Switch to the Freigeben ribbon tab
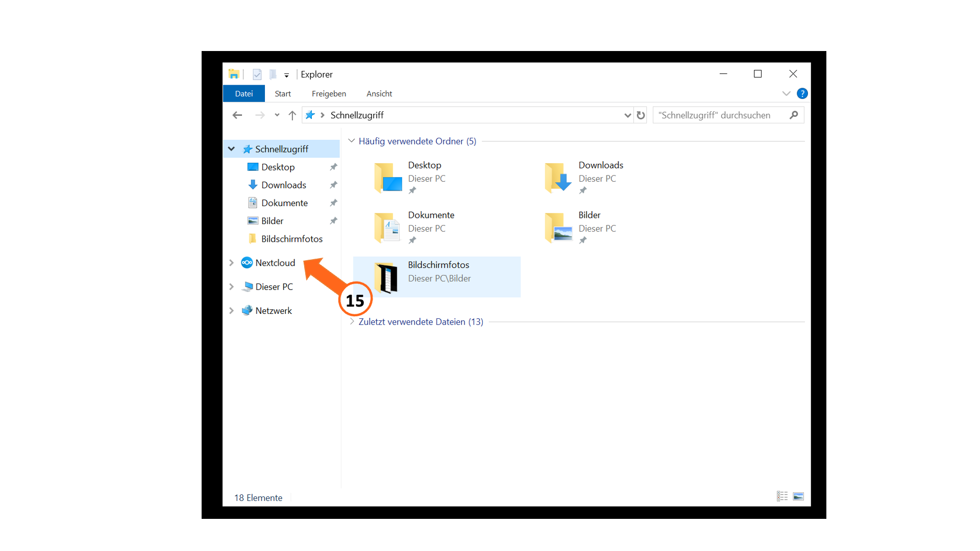Viewport: 980px width, 551px height. click(329, 93)
